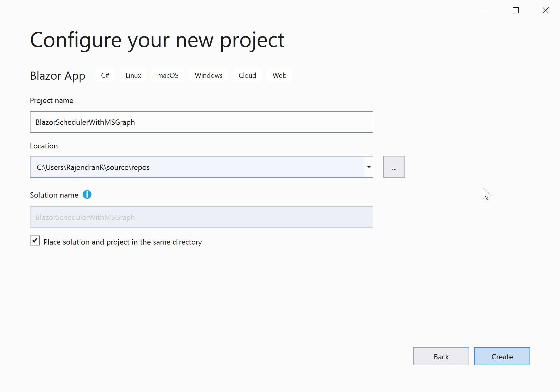Click the disabled Solution name field

pyautogui.click(x=202, y=217)
